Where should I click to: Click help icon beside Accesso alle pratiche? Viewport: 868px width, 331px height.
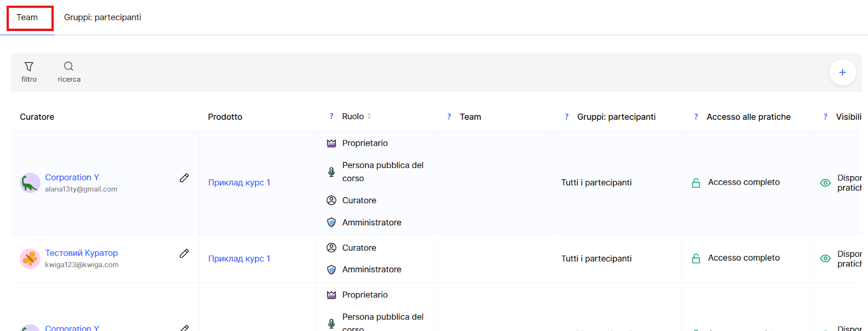point(696,116)
